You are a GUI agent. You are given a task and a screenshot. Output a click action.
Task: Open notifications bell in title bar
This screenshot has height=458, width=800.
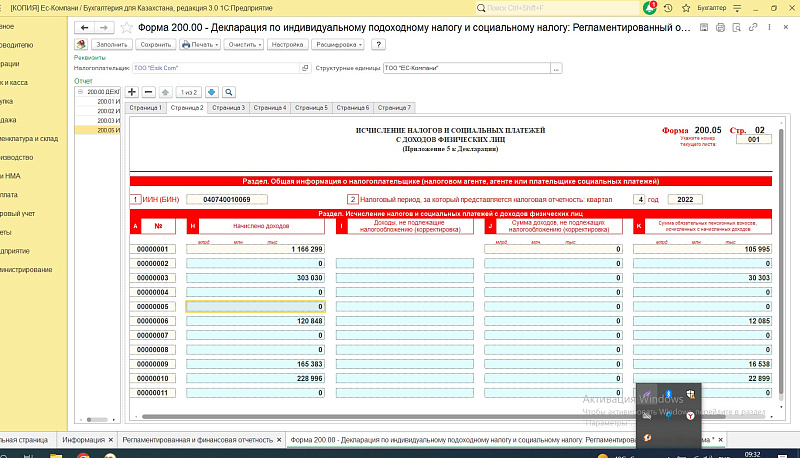653,7
